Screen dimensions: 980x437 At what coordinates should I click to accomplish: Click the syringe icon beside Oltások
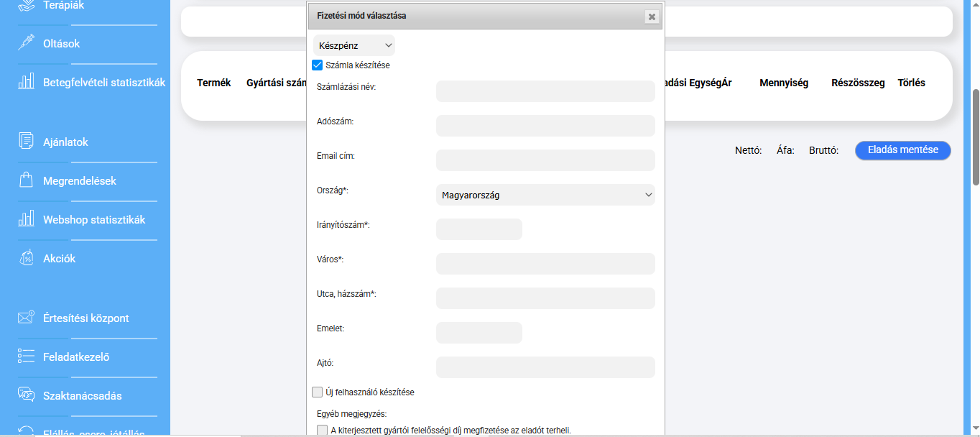tap(26, 43)
